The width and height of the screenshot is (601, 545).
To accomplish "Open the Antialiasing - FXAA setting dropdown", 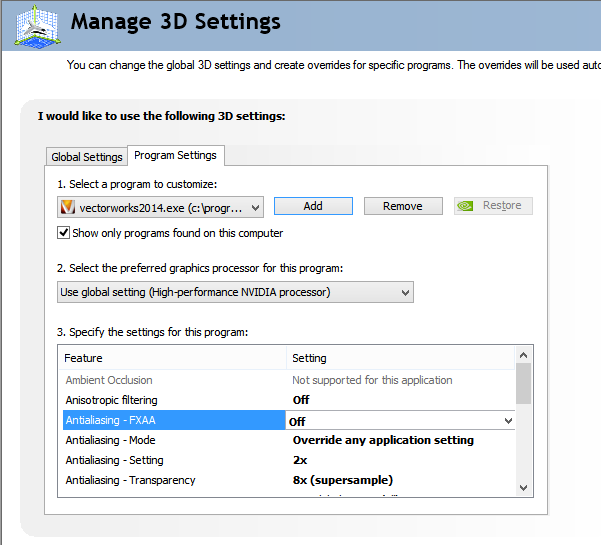I will [508, 421].
